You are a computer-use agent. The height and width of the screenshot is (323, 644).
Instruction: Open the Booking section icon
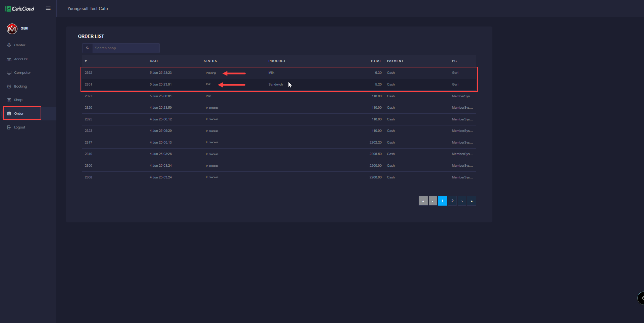click(9, 87)
